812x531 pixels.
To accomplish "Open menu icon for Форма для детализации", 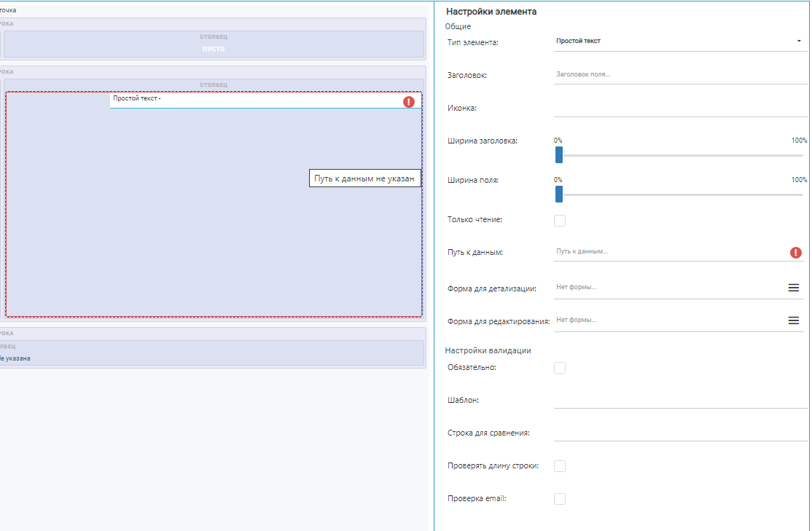I will tap(794, 288).
